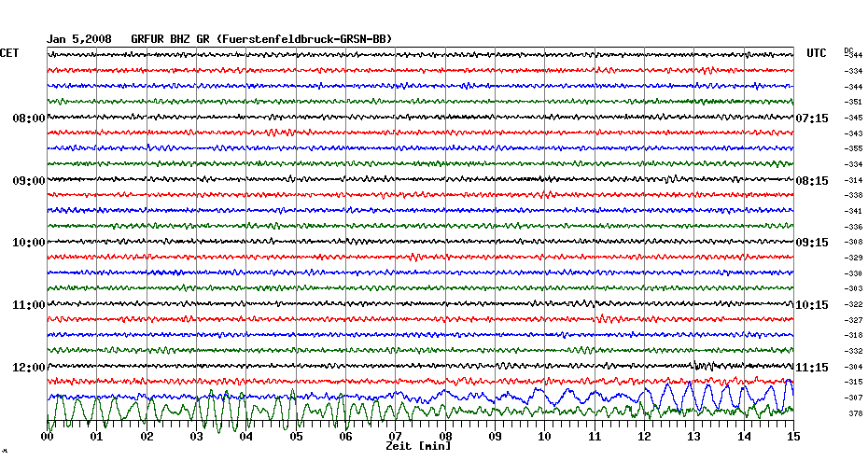Select minute tick label "09"

496,436
